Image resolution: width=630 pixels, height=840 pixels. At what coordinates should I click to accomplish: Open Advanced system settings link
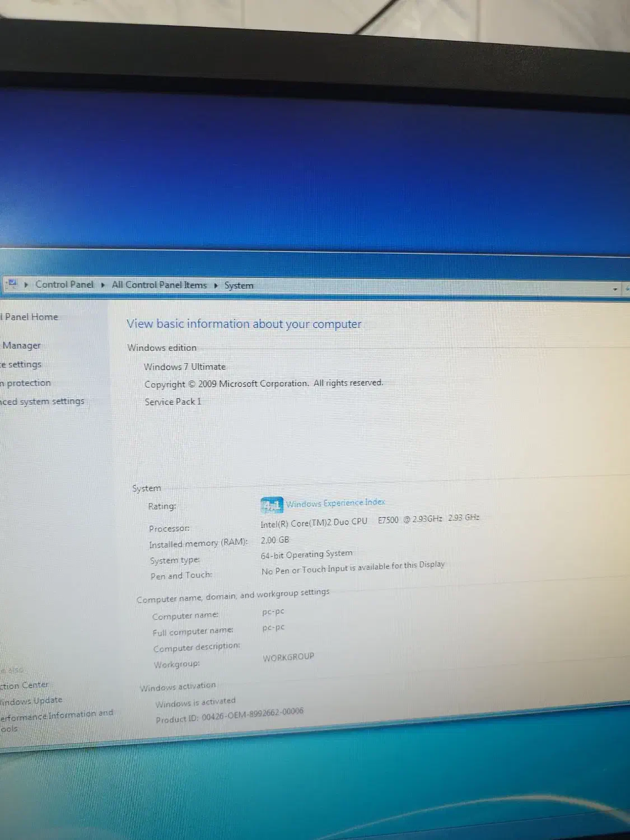(43, 402)
